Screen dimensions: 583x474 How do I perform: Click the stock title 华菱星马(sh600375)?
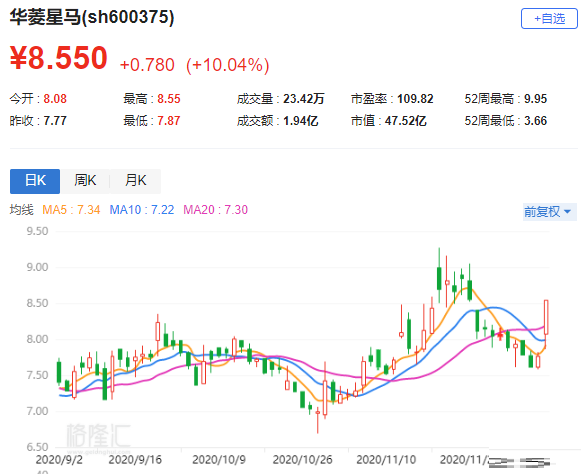(92, 17)
